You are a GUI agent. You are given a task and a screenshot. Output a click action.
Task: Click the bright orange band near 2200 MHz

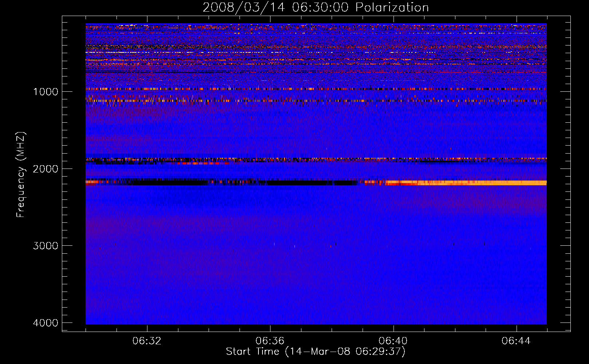tap(466, 183)
